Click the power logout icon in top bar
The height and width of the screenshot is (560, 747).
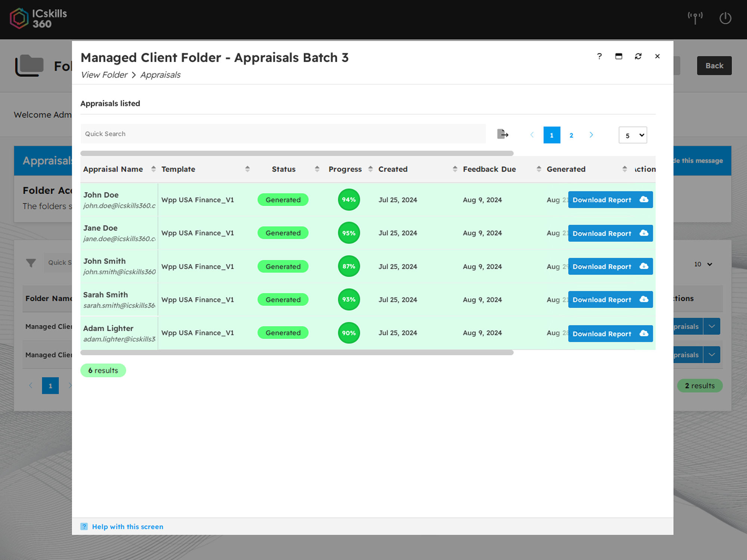point(725,18)
